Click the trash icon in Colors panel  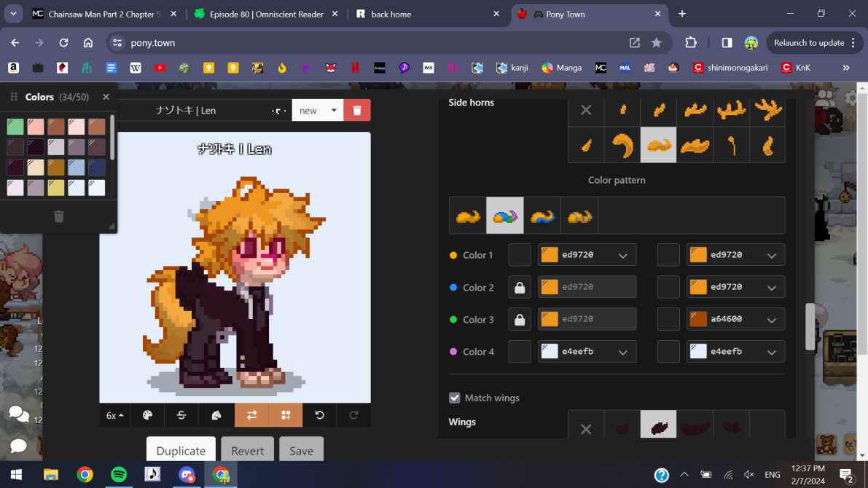[x=59, y=216]
